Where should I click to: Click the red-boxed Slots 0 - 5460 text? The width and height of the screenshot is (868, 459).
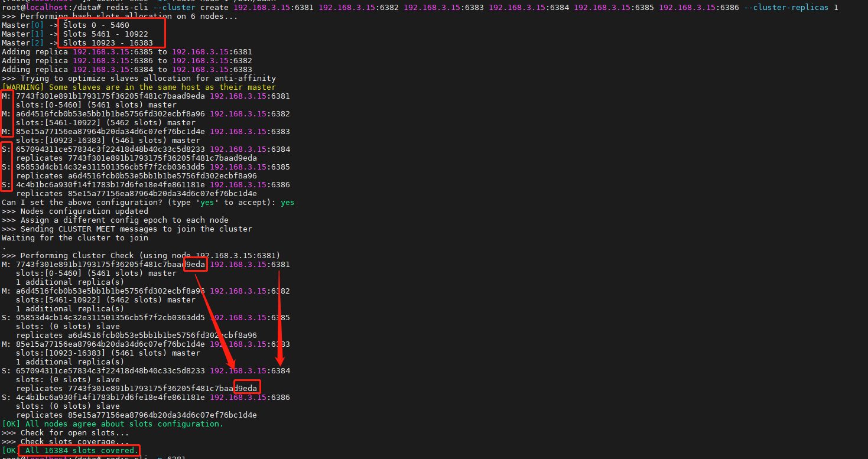click(96, 25)
